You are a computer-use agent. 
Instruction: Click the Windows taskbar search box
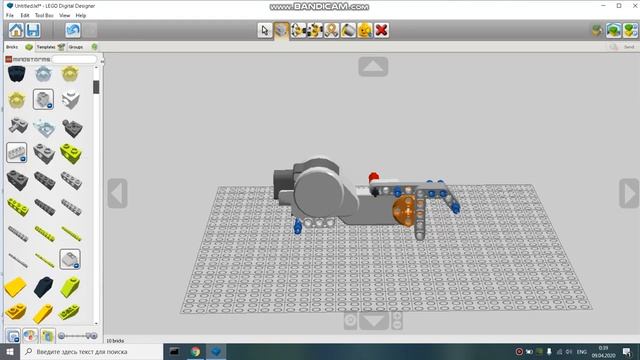(91, 351)
